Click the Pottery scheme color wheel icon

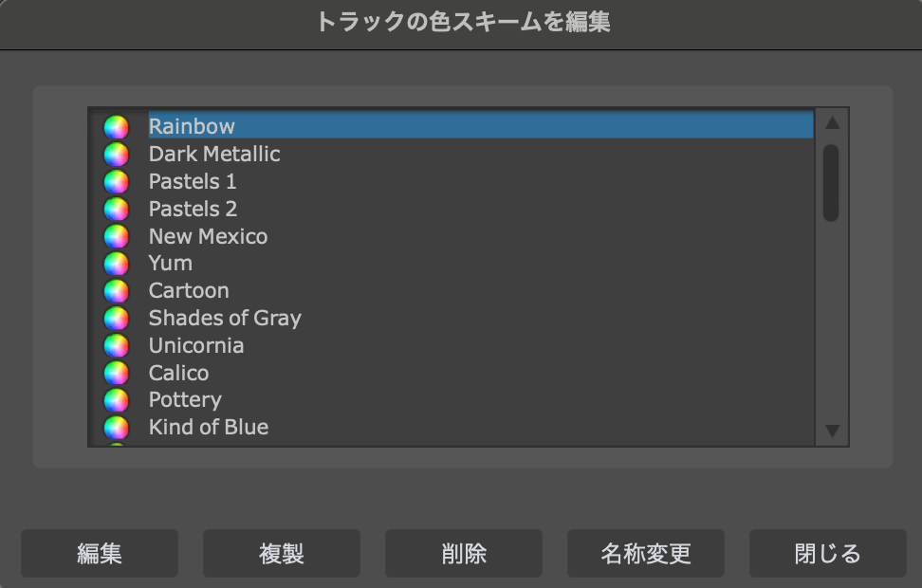point(116,400)
